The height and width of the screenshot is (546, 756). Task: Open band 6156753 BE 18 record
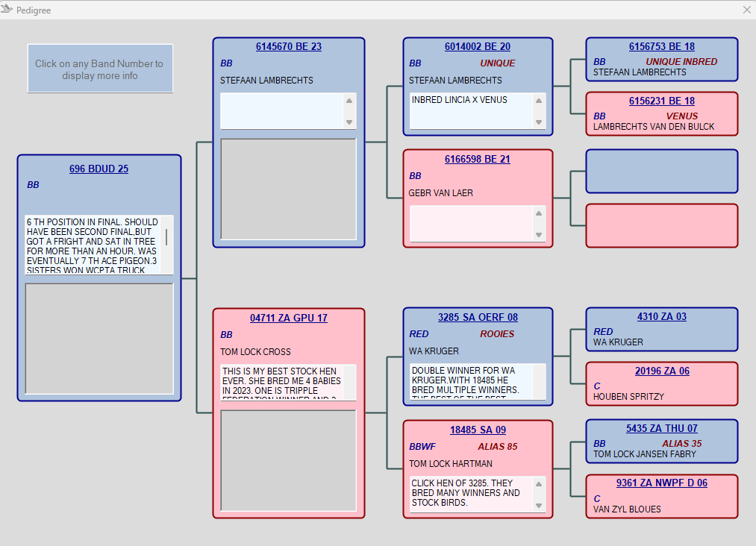661,47
